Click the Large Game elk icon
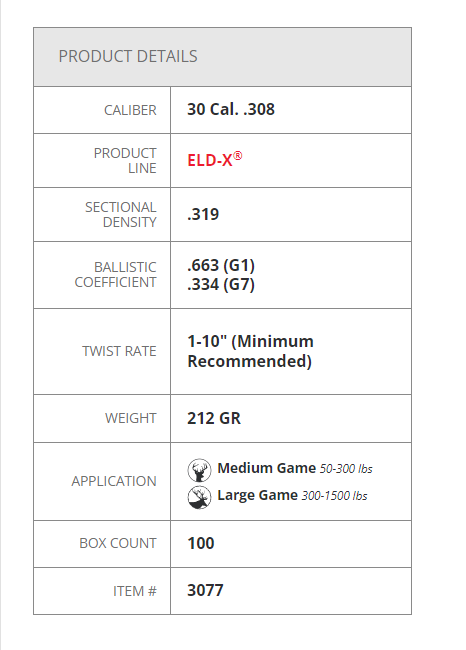The width and height of the screenshot is (466, 650). pyautogui.click(x=199, y=497)
